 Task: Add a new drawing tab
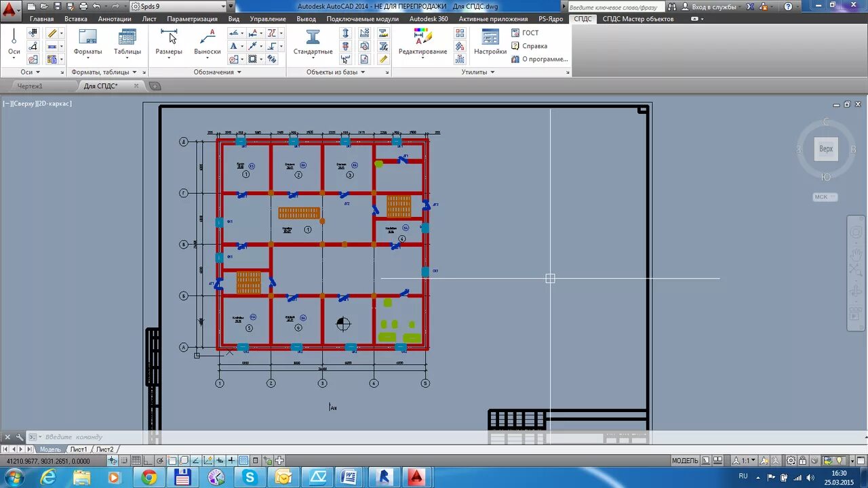point(155,86)
